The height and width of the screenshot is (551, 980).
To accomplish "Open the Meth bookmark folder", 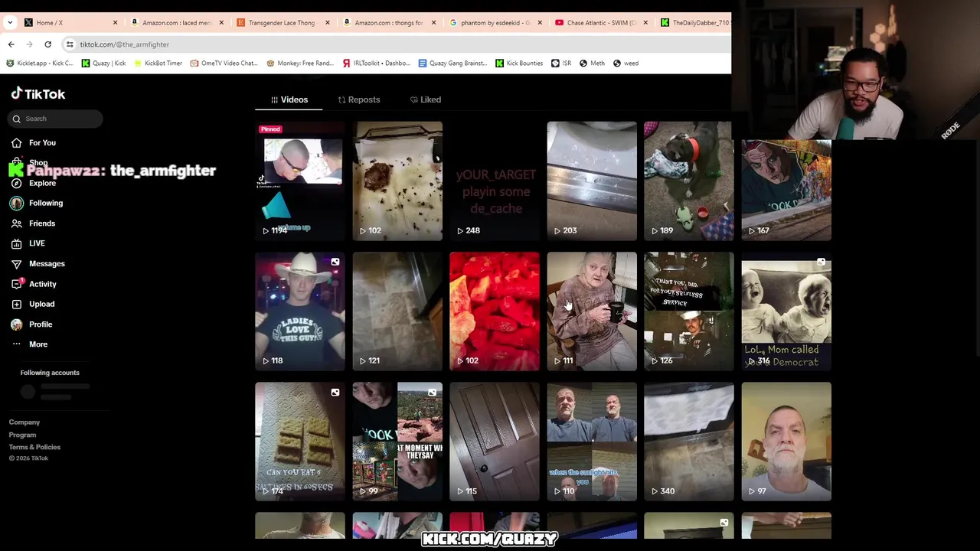I will [592, 64].
